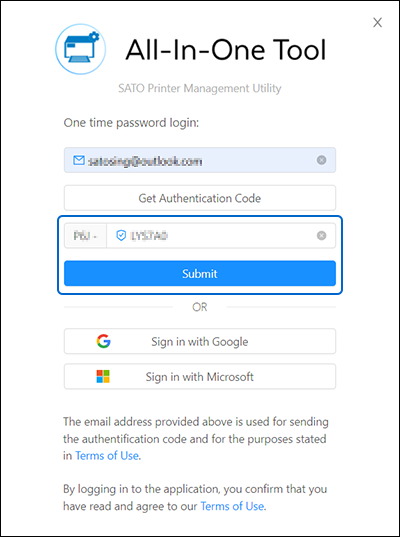Clear the email address with the x icon
Viewport: 400px width, 537px height.
pyautogui.click(x=321, y=160)
